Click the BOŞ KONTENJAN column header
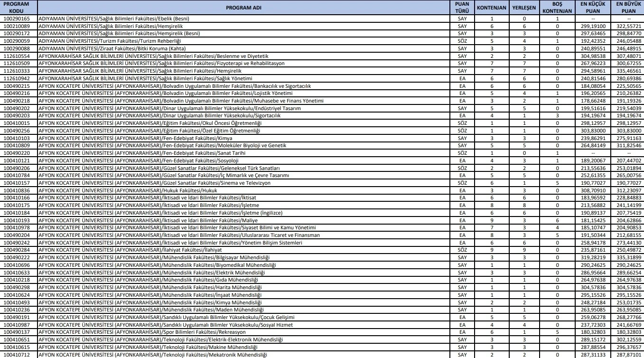This screenshot has width=644, height=358. 557,8
